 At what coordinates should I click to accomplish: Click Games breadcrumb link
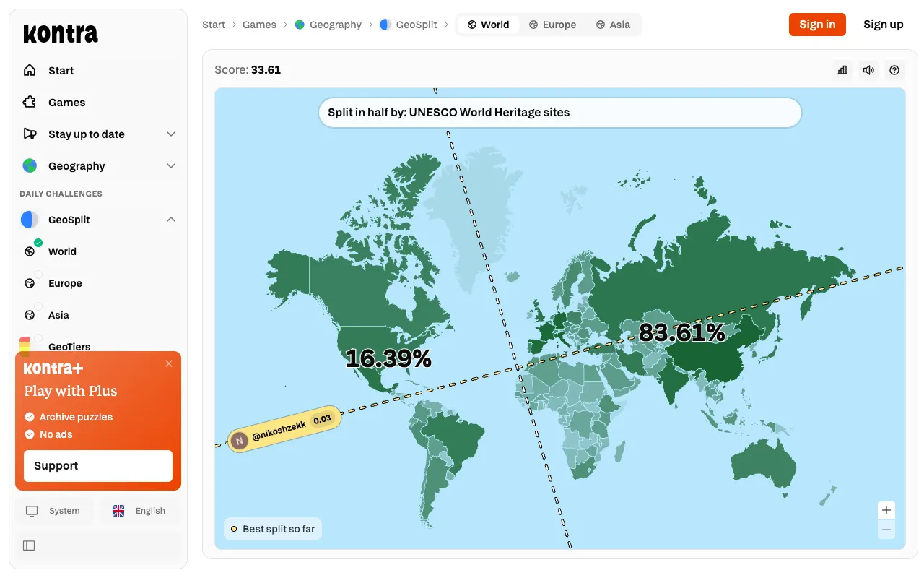coord(259,25)
